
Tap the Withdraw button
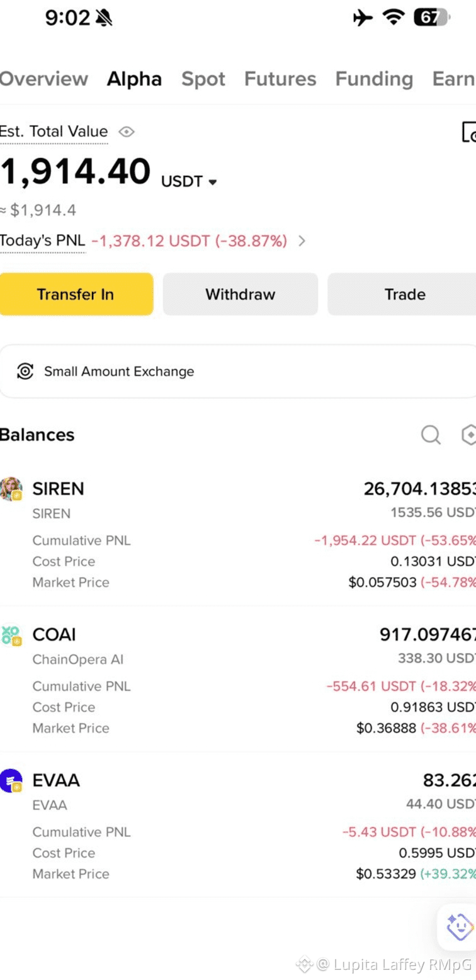coord(240,294)
